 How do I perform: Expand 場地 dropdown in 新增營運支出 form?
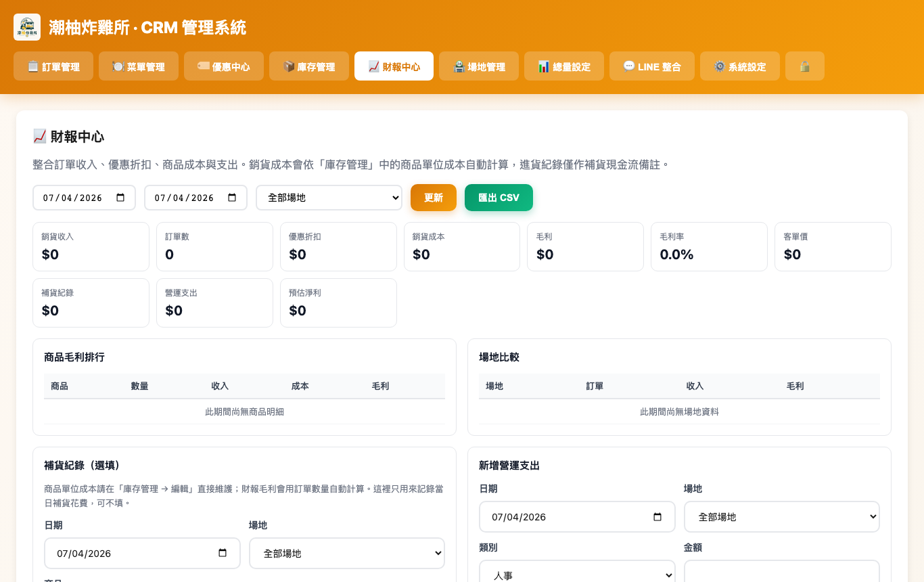[782, 516]
